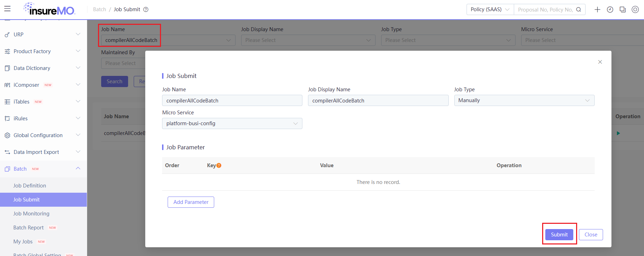The image size is (644, 256).
Task: Click the iRules sidebar icon
Action: coord(7,119)
